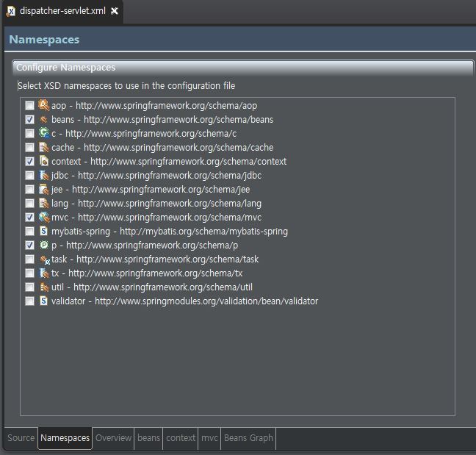
Task: Uncheck the beans namespace checkbox
Action: (29, 119)
